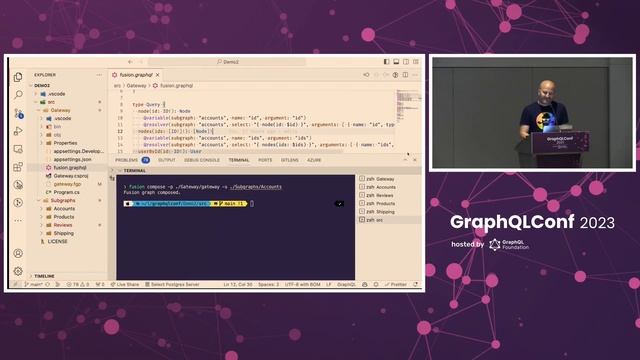Open Program.cs file
The width and height of the screenshot is (640, 360).
67,192
